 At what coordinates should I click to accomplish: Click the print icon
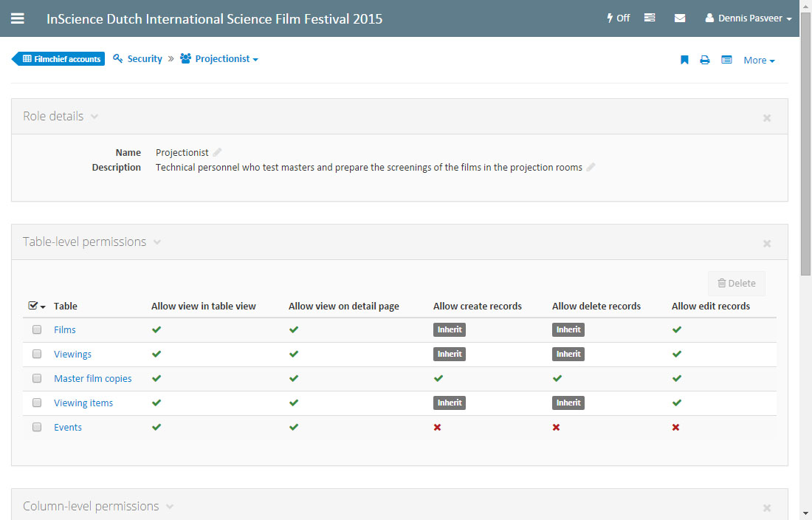pyautogui.click(x=705, y=61)
